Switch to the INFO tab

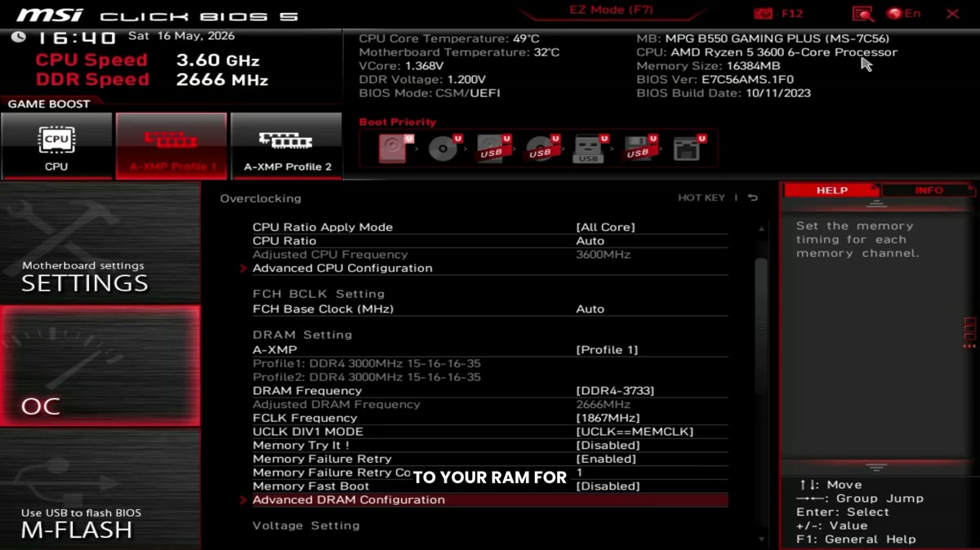click(929, 190)
